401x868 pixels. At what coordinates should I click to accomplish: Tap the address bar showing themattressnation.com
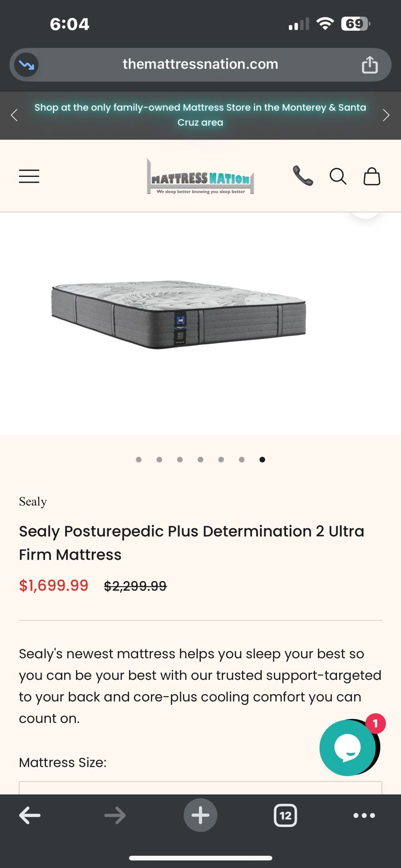point(200,64)
